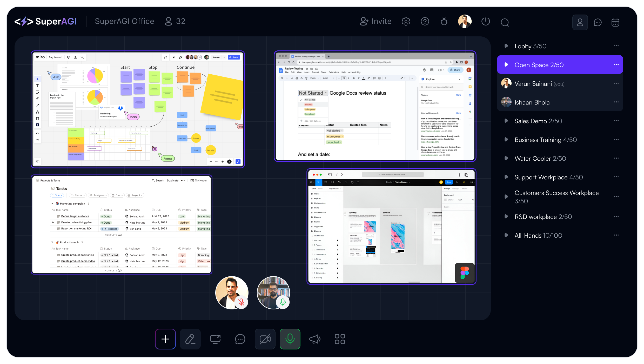The width and height of the screenshot is (644, 364).
Task: Close the Explore panel in Google Docs
Action: (459, 80)
